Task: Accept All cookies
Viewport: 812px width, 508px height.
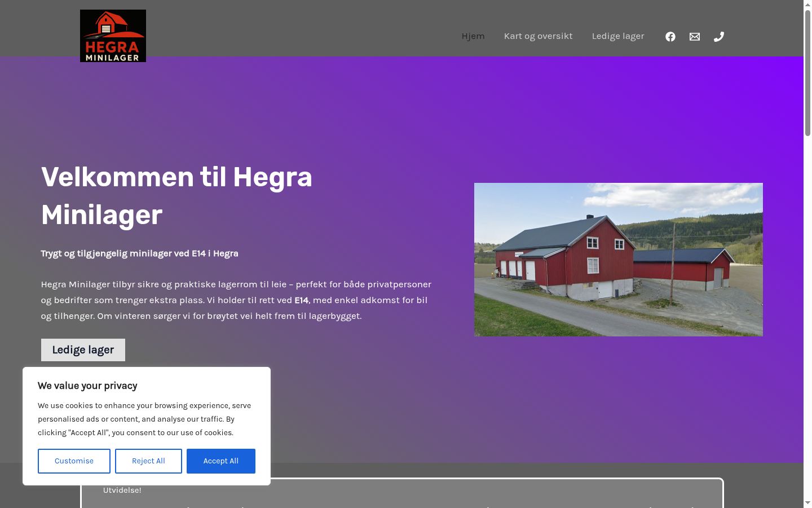Action: coord(221,461)
